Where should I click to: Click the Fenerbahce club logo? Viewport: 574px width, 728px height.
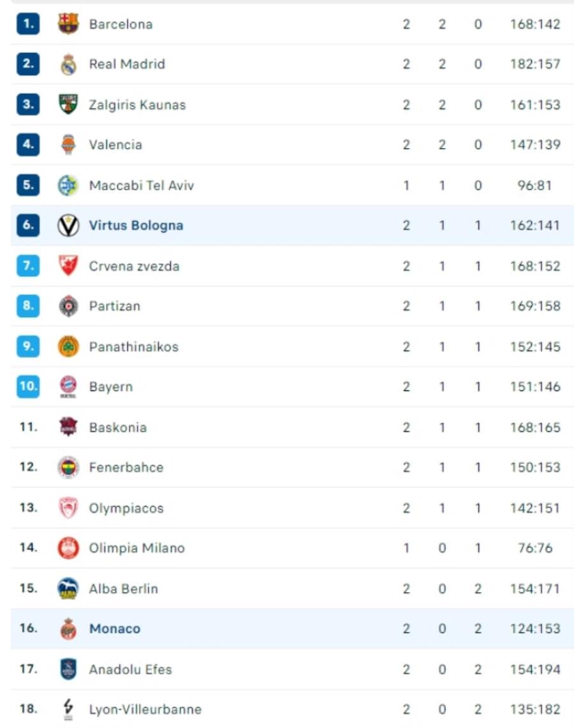[68, 467]
